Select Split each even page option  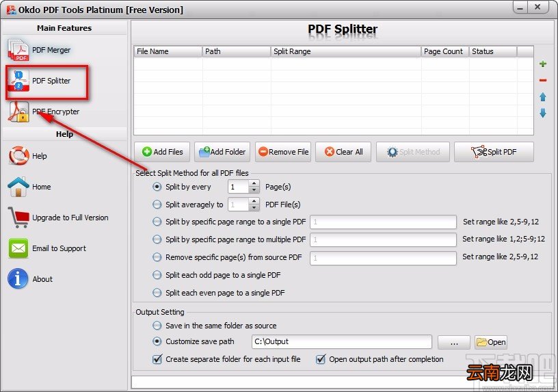pos(157,293)
